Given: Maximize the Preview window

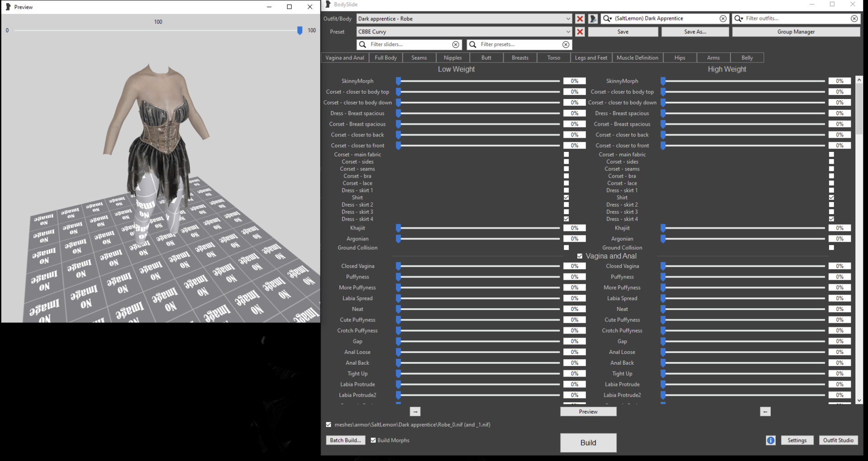Looking at the screenshot, I should pyautogui.click(x=289, y=7).
